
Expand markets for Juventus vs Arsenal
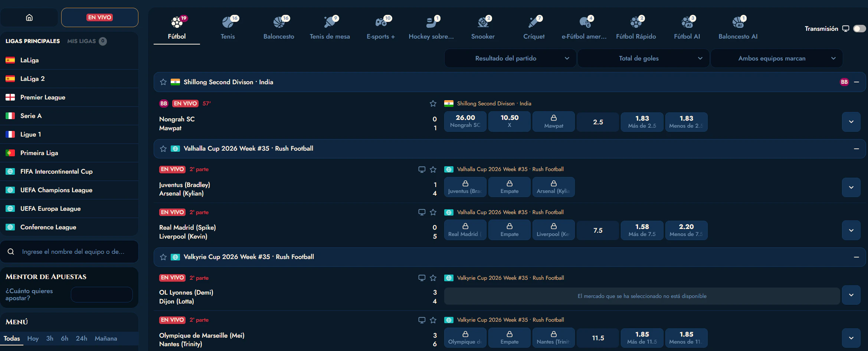851,187
